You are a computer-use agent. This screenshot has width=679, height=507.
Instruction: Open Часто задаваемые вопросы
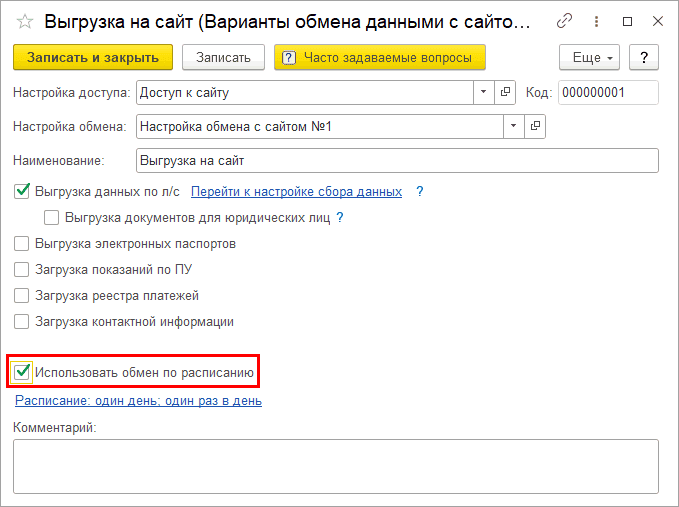coord(380,57)
